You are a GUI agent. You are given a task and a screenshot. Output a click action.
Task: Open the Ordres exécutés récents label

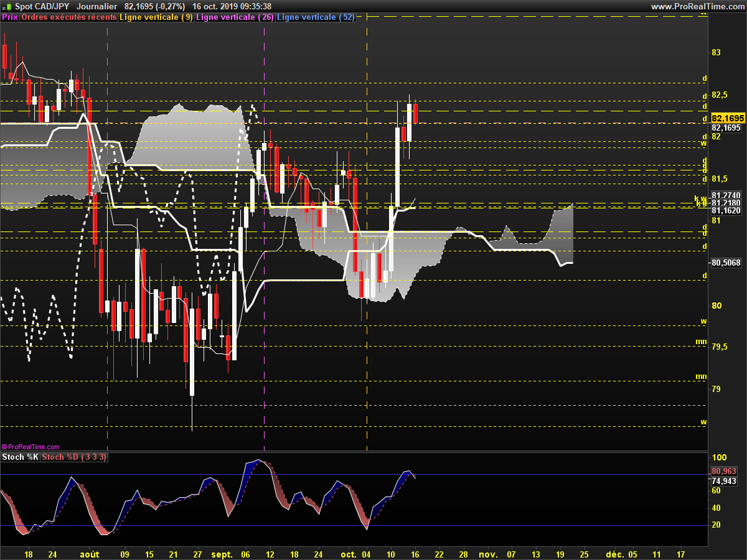68,17
